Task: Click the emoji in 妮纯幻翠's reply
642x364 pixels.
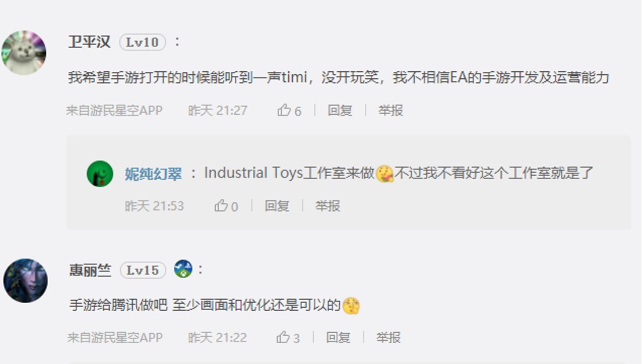Action: coord(385,174)
